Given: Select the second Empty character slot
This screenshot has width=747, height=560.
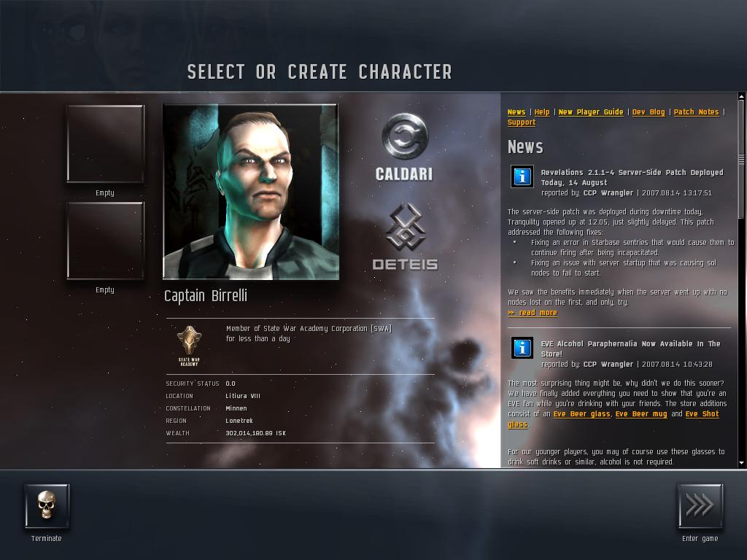Looking at the screenshot, I should (x=105, y=241).
